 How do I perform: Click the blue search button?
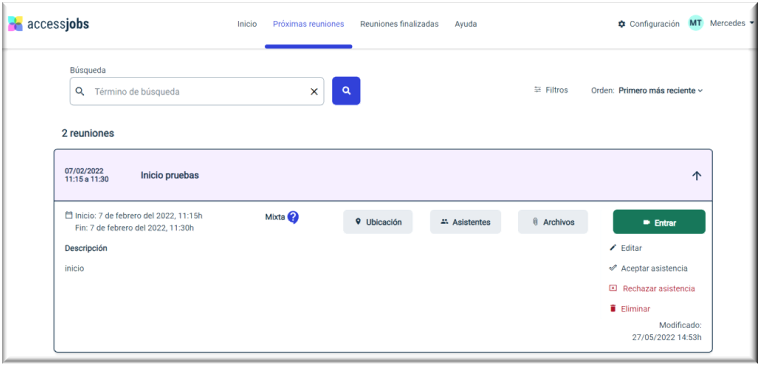[x=346, y=91]
